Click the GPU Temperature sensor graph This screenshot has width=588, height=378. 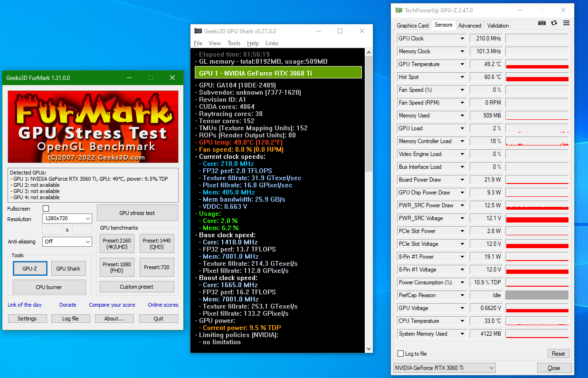pos(537,64)
